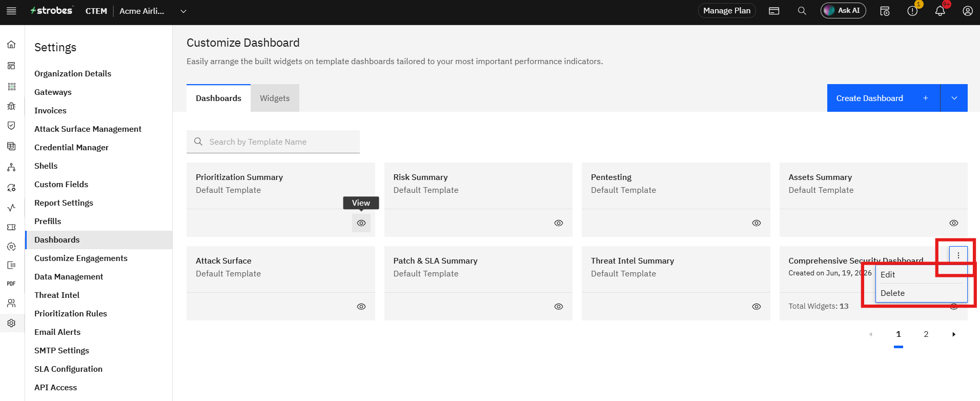Image resolution: width=980 pixels, height=401 pixels.
Task: Open the user profile icon
Action: point(968,11)
